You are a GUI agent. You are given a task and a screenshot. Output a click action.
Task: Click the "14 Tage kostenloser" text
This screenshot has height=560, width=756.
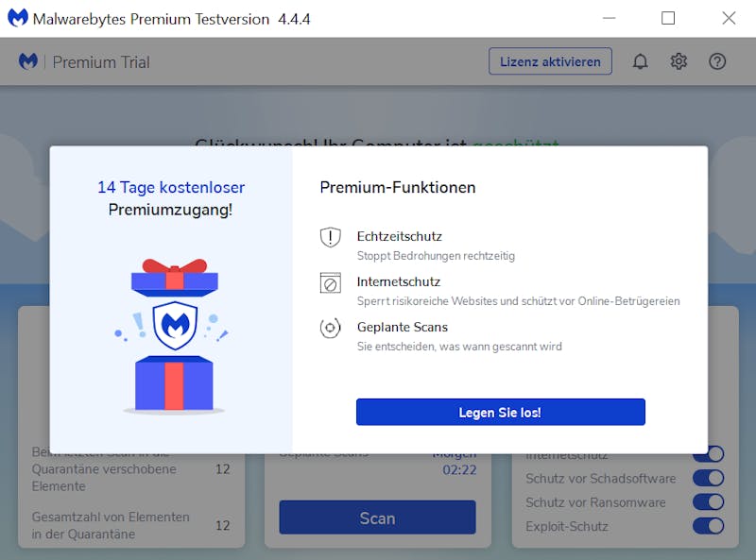point(171,188)
